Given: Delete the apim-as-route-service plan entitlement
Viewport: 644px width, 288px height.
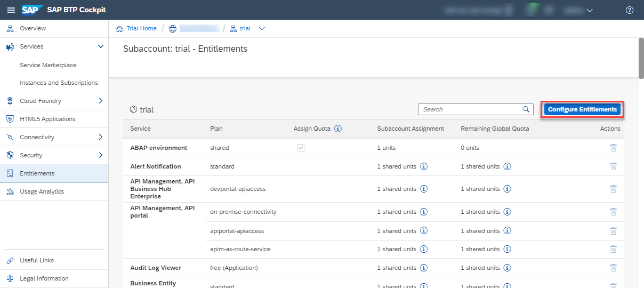Looking at the screenshot, I should point(613,249).
